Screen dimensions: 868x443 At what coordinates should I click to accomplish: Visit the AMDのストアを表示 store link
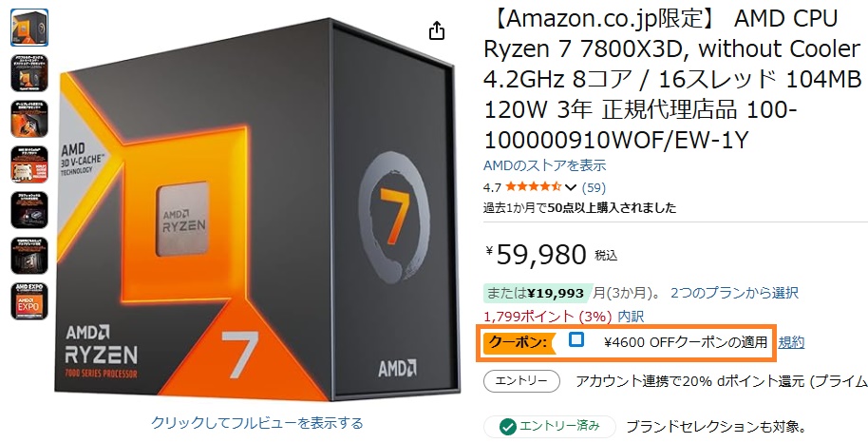tap(545, 165)
